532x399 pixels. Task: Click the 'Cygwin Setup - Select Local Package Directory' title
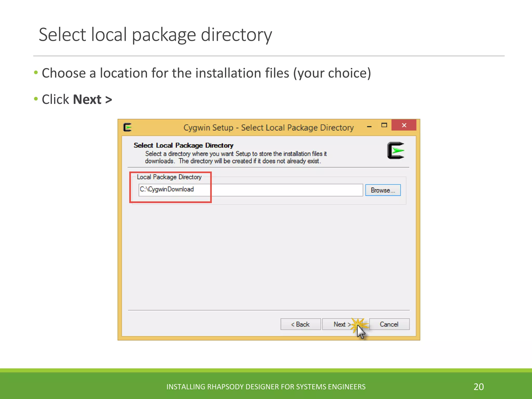269,128
